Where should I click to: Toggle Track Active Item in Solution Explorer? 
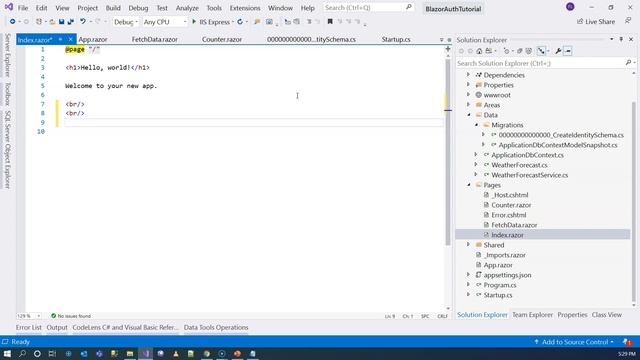click(541, 51)
